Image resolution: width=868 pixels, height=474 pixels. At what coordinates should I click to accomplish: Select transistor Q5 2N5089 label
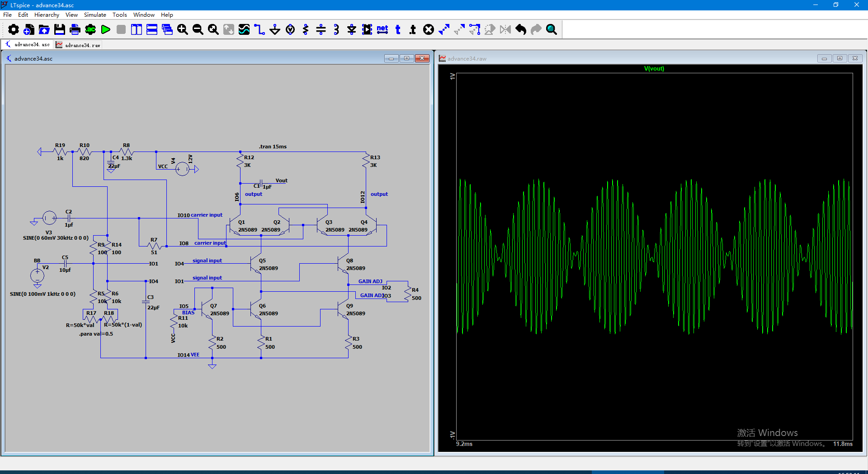[x=268, y=265]
